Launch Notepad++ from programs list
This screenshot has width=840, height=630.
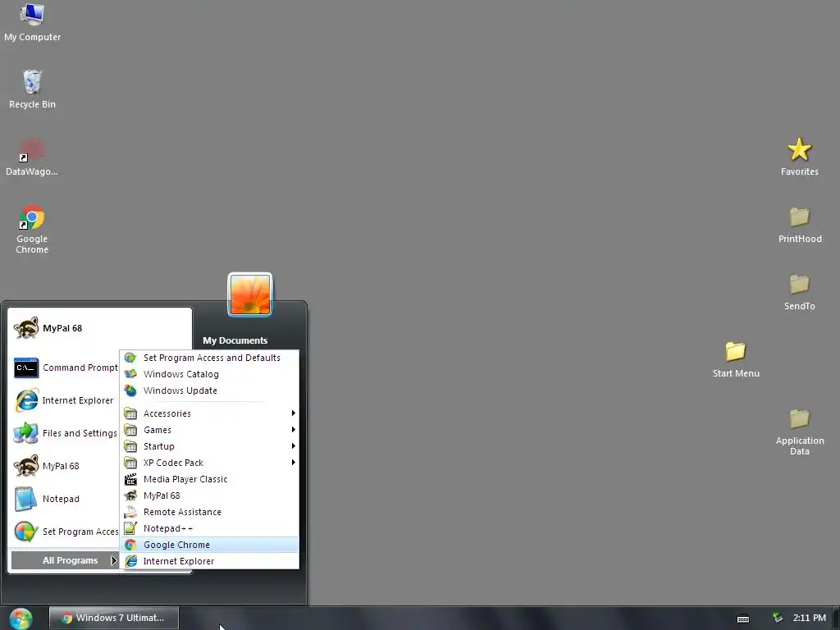209,528
